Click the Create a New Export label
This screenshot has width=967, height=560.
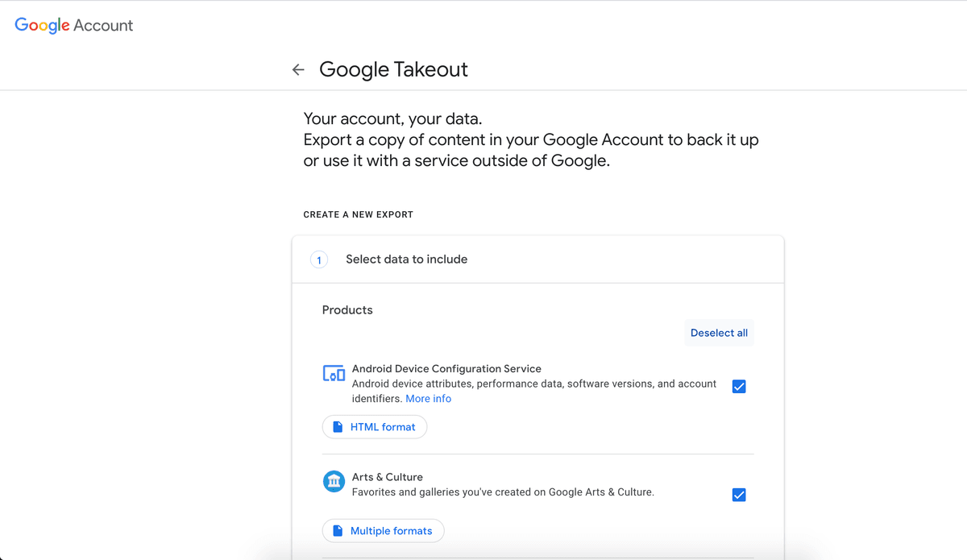pyautogui.click(x=358, y=215)
